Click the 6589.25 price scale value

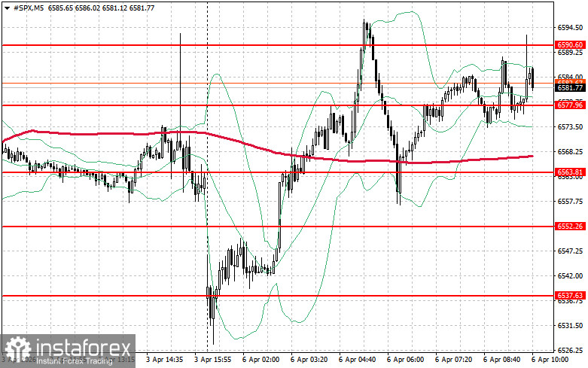pyautogui.click(x=570, y=53)
